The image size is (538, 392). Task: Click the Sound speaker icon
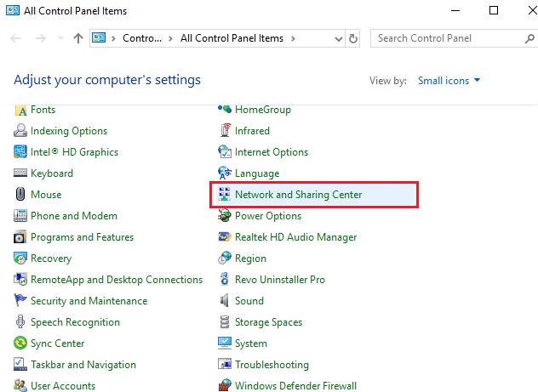point(225,301)
